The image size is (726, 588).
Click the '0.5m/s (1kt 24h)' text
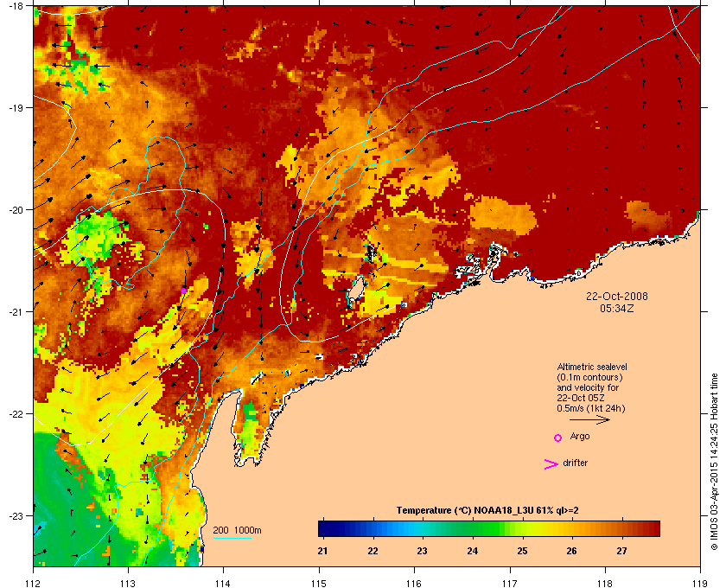click(x=591, y=408)
